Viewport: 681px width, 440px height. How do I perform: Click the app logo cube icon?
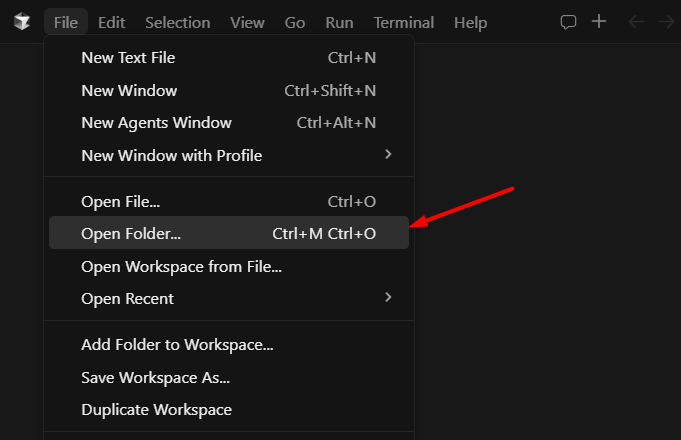(x=22, y=21)
